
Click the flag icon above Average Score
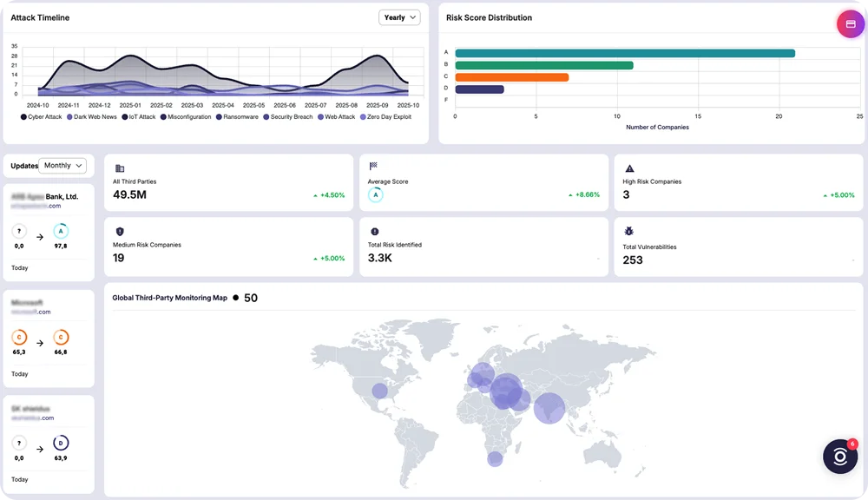tap(373, 166)
